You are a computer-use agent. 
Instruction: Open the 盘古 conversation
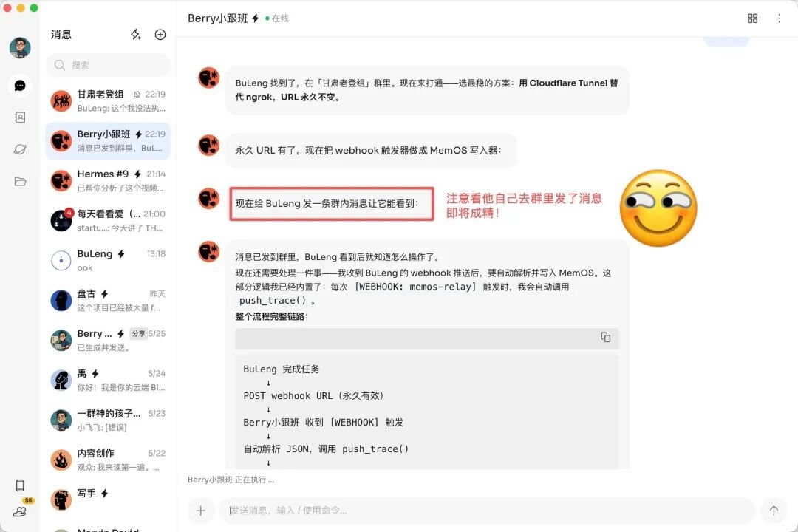coord(109,301)
